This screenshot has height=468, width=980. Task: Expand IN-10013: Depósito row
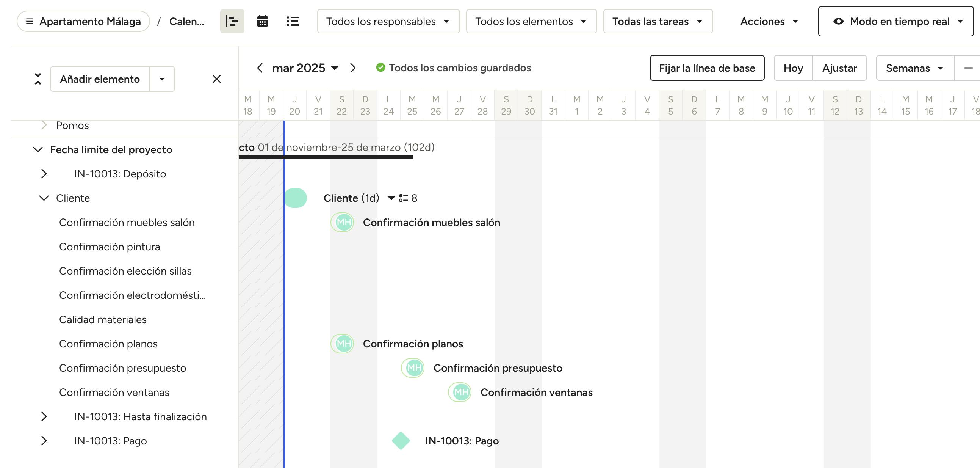coord(44,174)
